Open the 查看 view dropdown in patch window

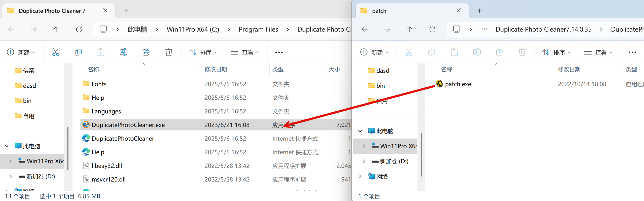(x=598, y=52)
